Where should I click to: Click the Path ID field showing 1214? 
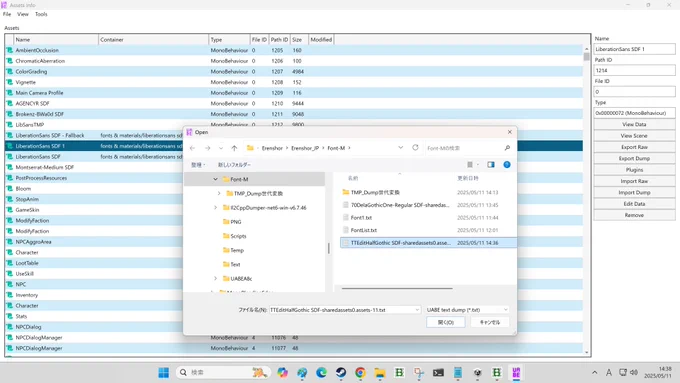click(x=634, y=70)
